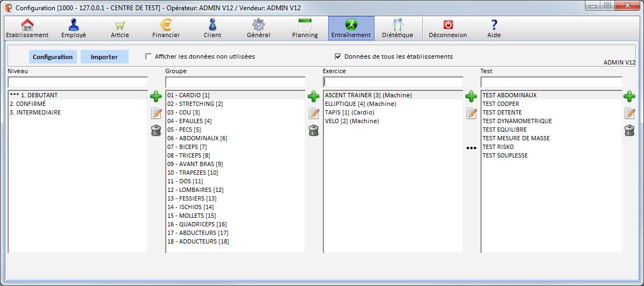Open the Financier euro section
Image resolution: width=644 pixels, height=286 pixels.
point(166,28)
